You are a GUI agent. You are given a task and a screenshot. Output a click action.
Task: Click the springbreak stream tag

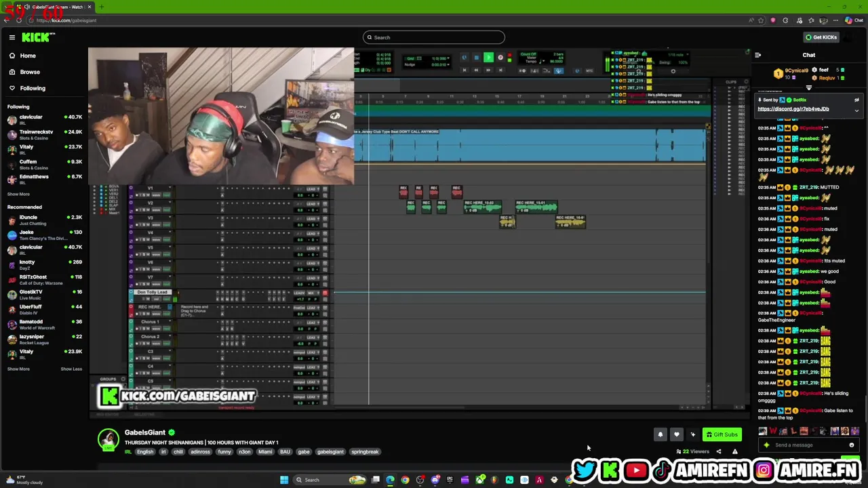point(365,451)
